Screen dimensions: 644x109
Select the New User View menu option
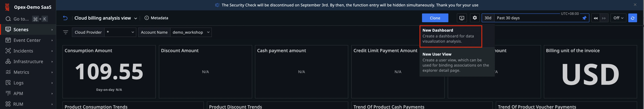(455, 62)
